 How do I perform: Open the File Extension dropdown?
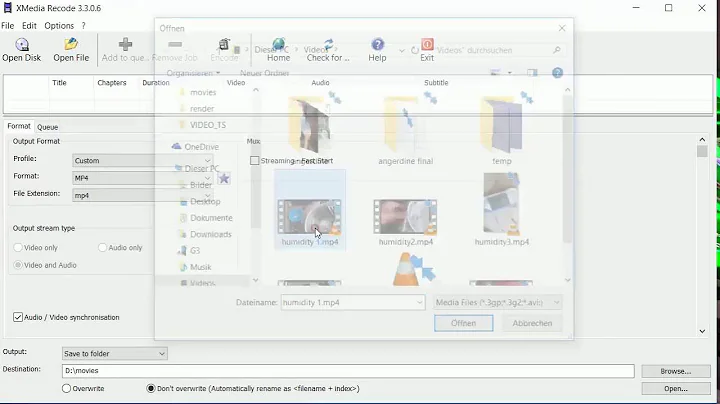click(x=142, y=196)
